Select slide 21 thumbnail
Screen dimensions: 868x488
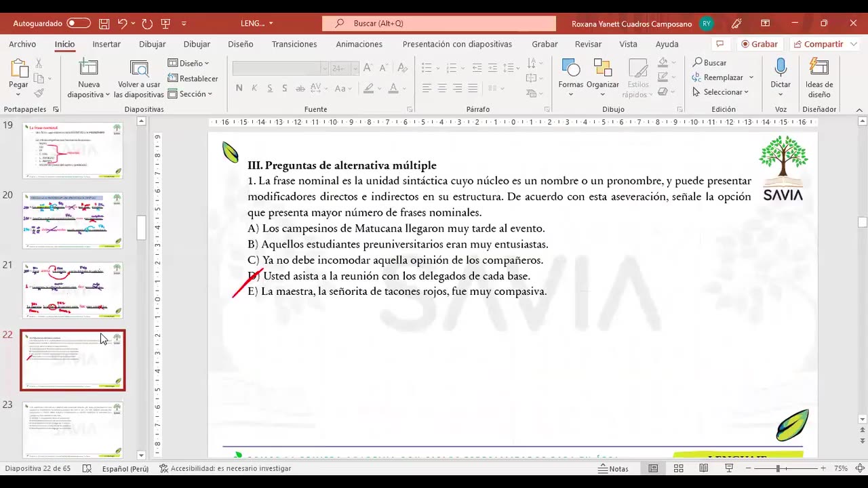pyautogui.click(x=73, y=290)
